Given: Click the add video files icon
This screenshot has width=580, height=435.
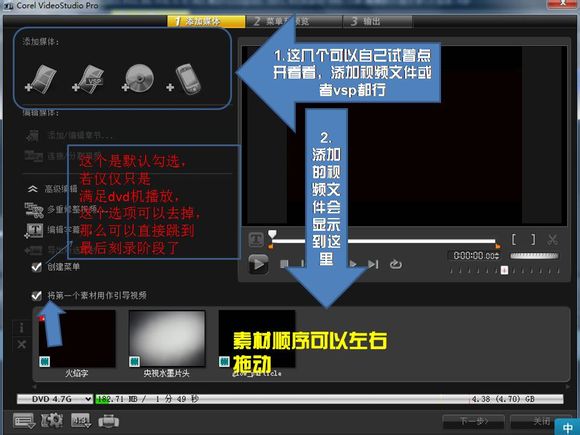Looking at the screenshot, I should coord(41,79).
